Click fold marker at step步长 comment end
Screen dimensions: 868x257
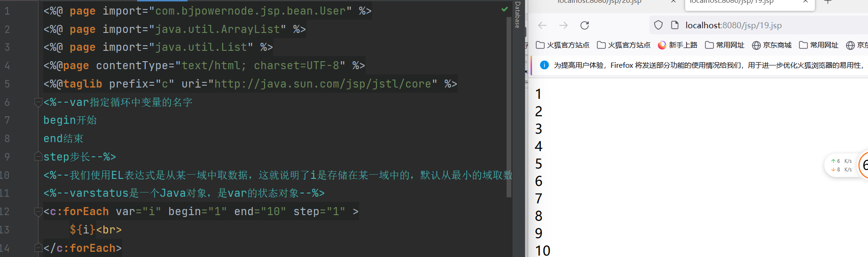pyautogui.click(x=39, y=157)
